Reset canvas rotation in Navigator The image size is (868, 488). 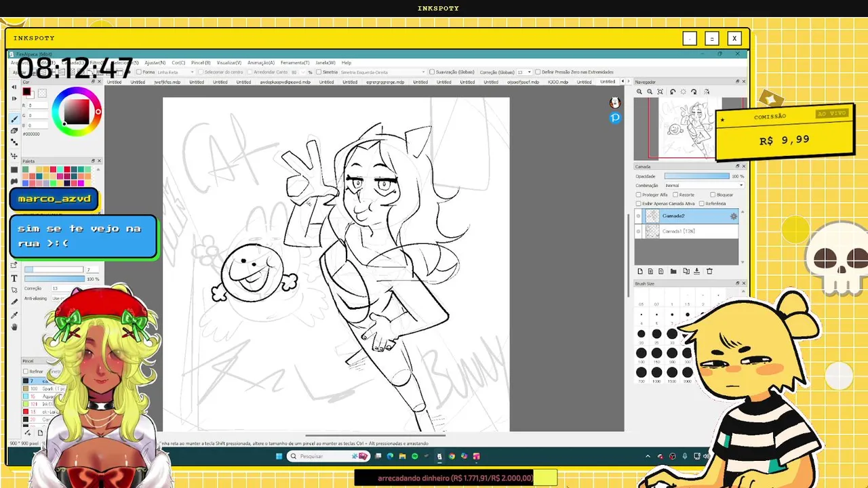click(x=683, y=91)
